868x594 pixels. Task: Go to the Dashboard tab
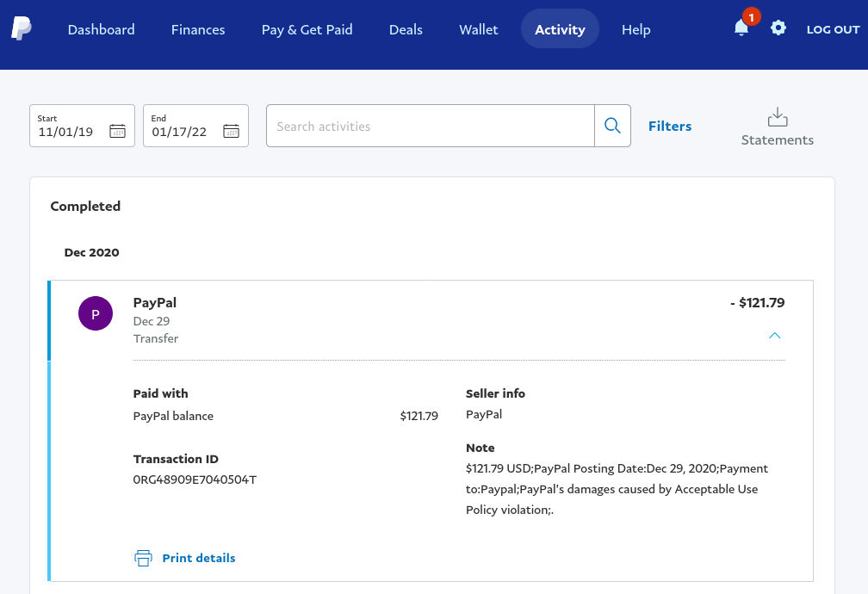[101, 29]
